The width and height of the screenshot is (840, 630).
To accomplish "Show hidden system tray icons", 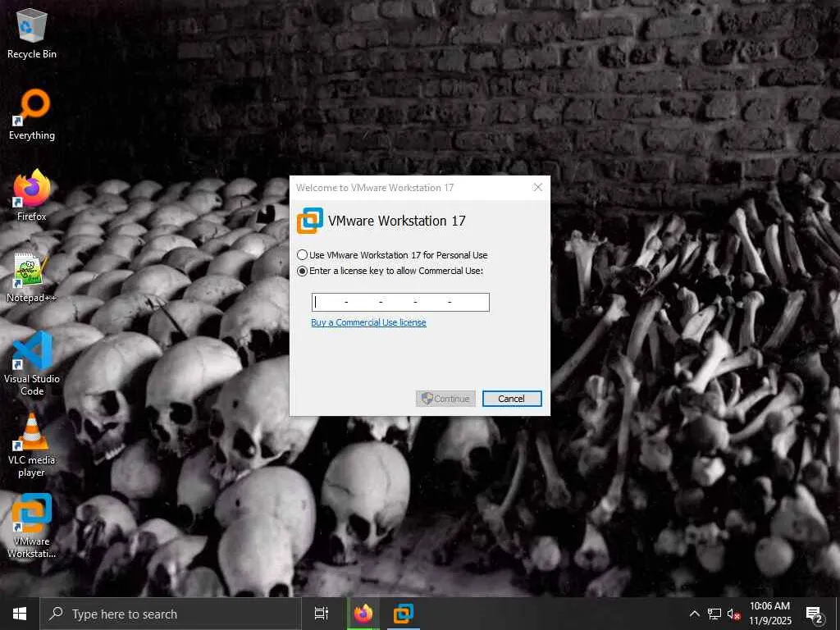I will (694, 614).
